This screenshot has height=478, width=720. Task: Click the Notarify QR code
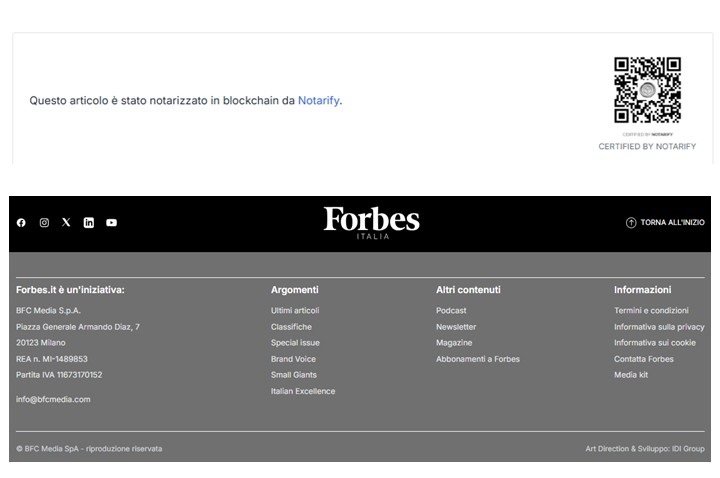click(647, 90)
